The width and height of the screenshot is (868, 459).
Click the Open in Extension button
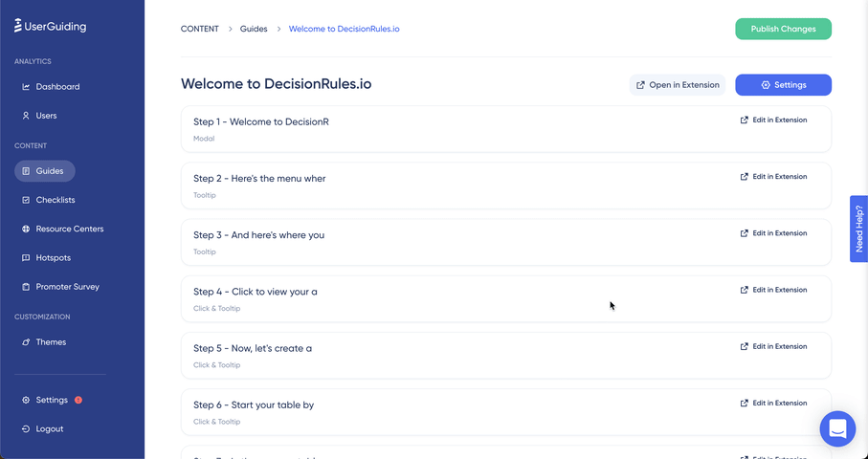tap(678, 85)
